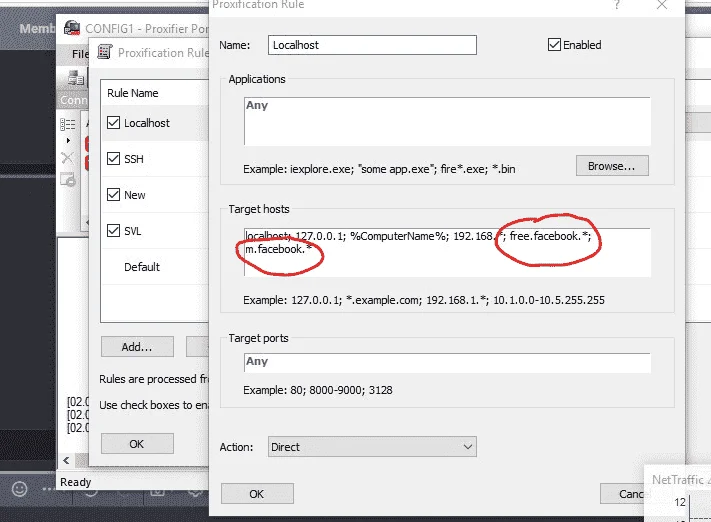Toggle the SSH rule checkbox

(x=113, y=159)
